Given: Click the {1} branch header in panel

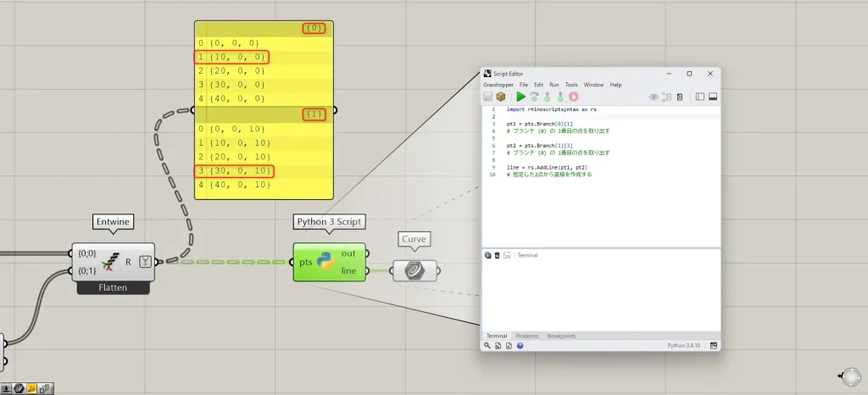Looking at the screenshot, I should 314,114.
